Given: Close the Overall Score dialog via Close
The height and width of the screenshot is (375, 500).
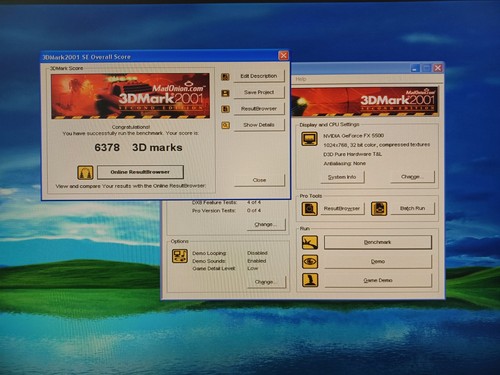Looking at the screenshot, I should point(259,180).
